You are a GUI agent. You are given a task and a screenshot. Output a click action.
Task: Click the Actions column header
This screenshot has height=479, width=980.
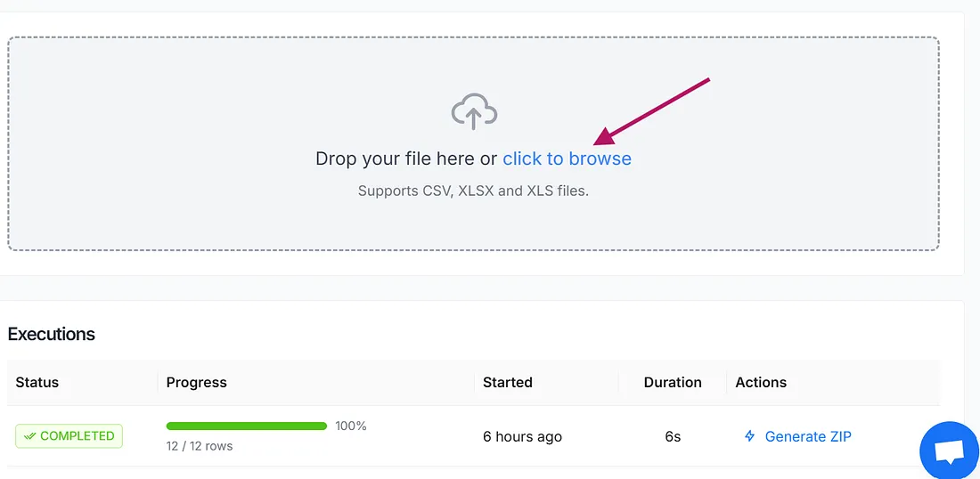click(x=761, y=382)
